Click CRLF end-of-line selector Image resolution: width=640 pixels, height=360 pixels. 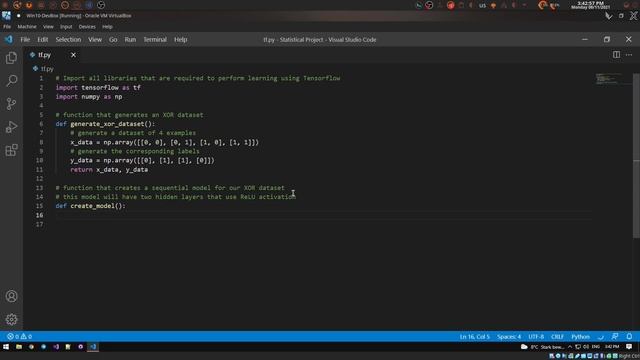557,337
